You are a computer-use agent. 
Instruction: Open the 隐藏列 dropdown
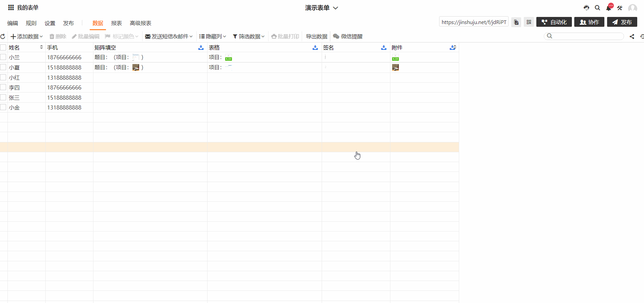[212, 36]
